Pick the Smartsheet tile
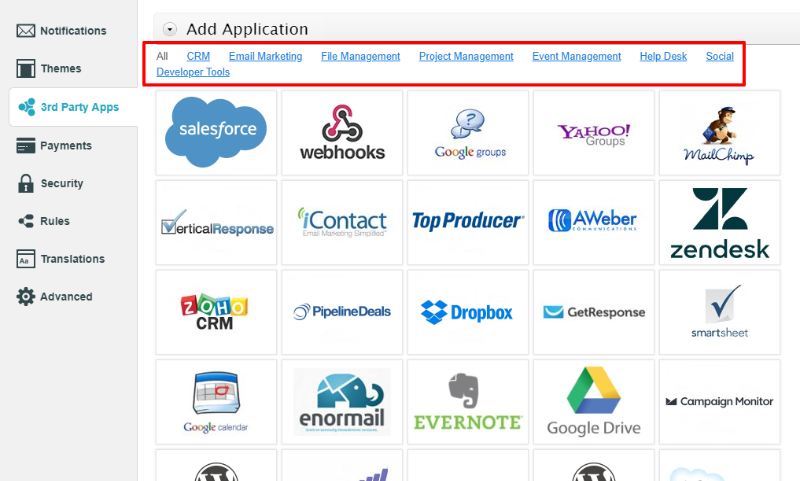The width and height of the screenshot is (800, 481). click(x=719, y=312)
